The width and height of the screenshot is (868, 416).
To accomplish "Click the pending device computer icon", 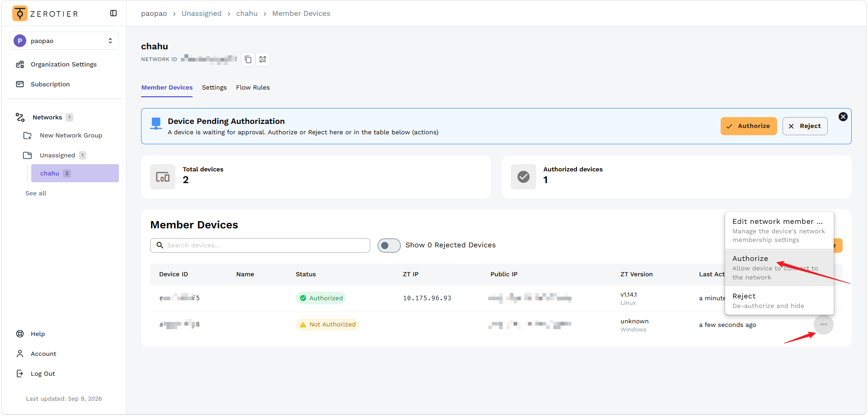I will click(156, 123).
